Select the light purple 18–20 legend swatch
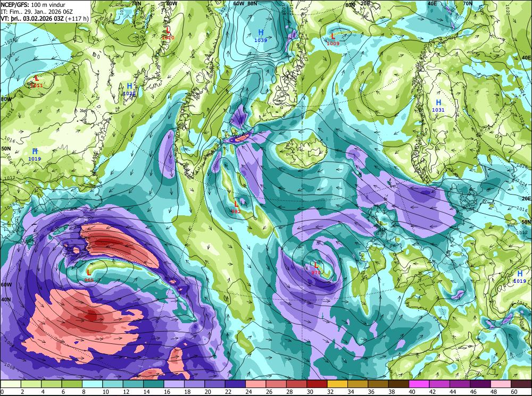The width and height of the screenshot is (532, 396). coord(194,384)
